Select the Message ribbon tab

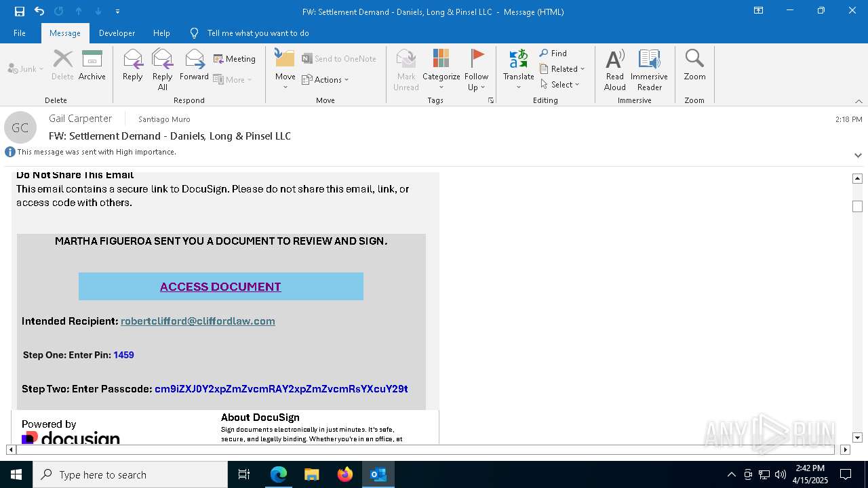click(65, 33)
